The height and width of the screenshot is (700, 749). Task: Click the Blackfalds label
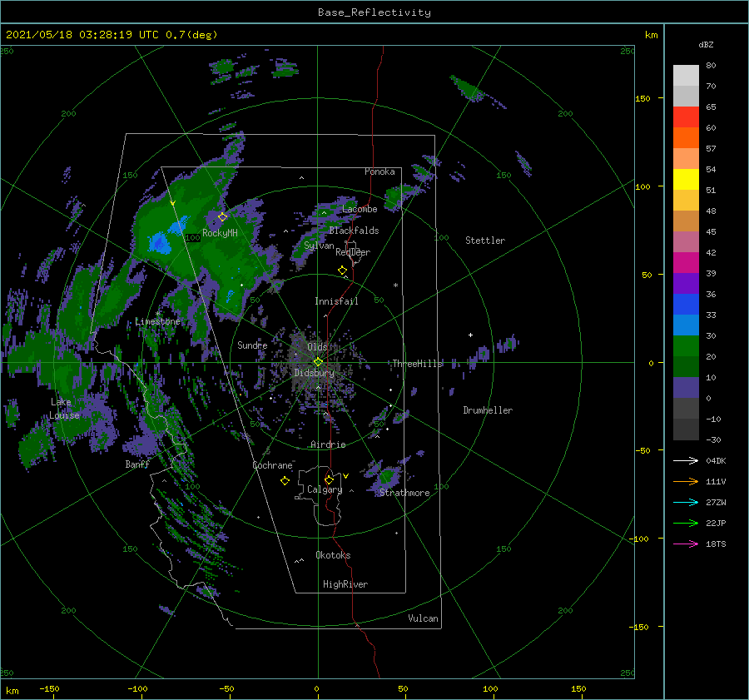(354, 231)
